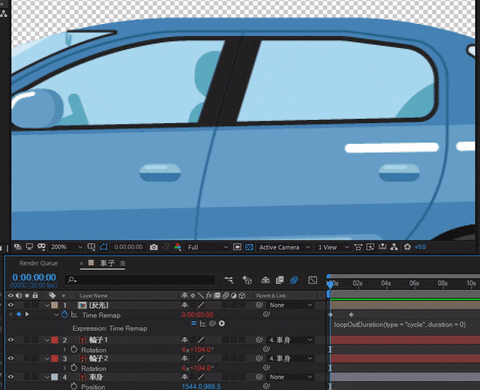Image resolution: width=480 pixels, height=390 pixels.
Task: Switch to the Render Queue tab
Action: [38, 263]
